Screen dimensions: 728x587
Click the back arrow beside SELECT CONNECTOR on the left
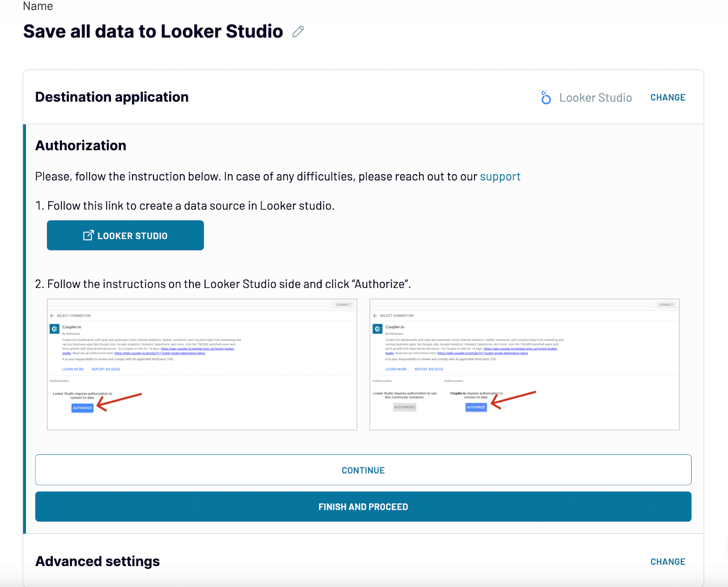point(51,315)
